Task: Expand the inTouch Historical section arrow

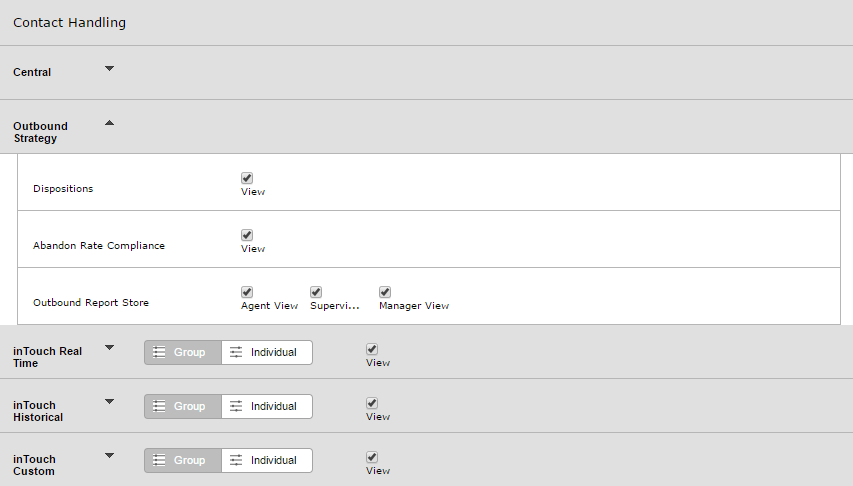Action: 109,402
